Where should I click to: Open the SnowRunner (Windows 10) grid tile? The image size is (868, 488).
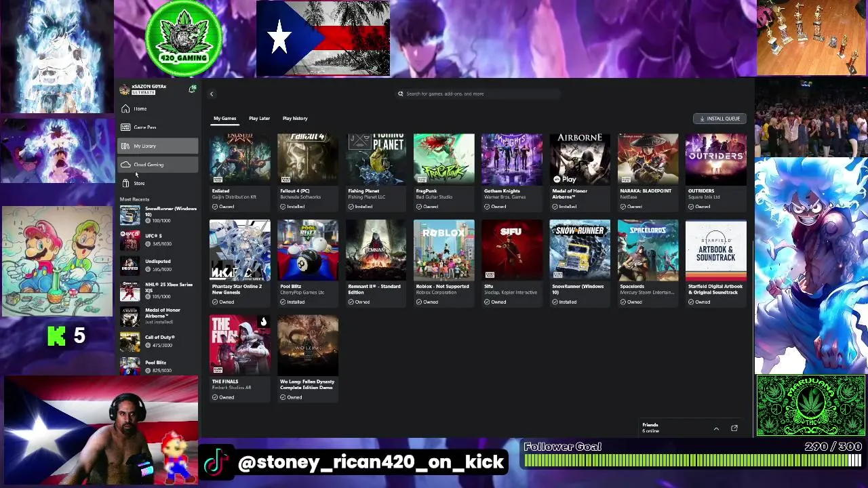pyautogui.click(x=580, y=263)
